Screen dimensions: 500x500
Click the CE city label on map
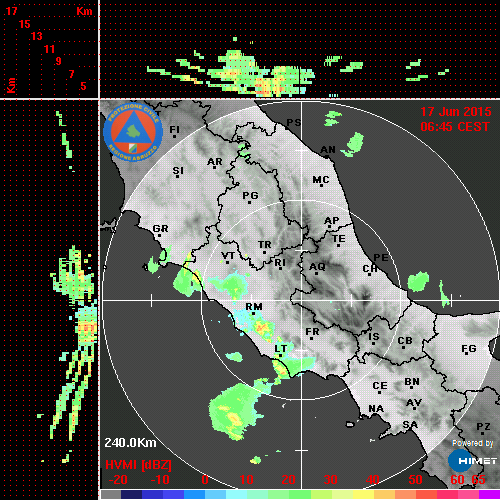[380, 386]
